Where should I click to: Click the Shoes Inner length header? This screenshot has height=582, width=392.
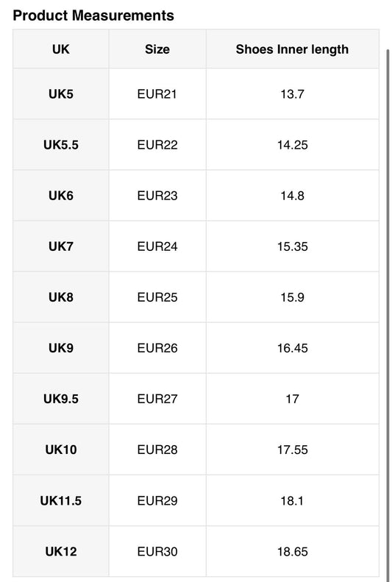coord(292,49)
